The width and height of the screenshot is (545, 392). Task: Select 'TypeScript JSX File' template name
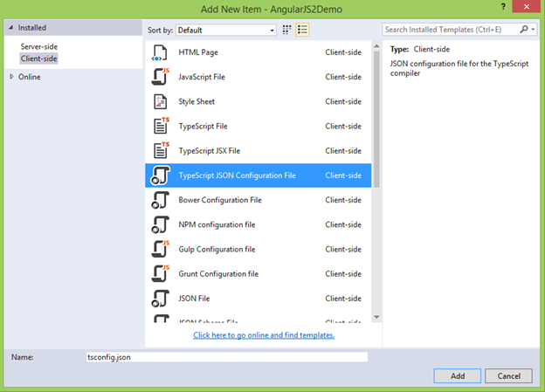pos(210,151)
